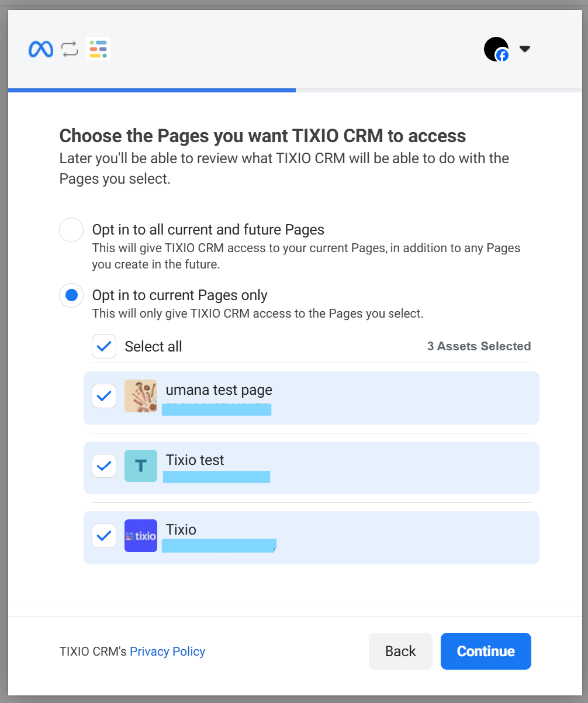Click the 3 Assets Selected label
The height and width of the screenshot is (703, 588).
pos(479,346)
